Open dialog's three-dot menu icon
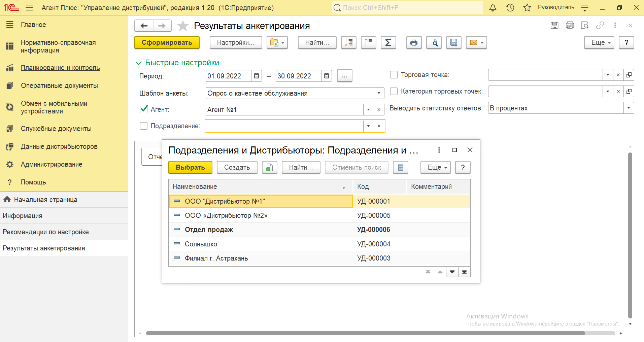The height and width of the screenshot is (342, 644). pyautogui.click(x=439, y=150)
